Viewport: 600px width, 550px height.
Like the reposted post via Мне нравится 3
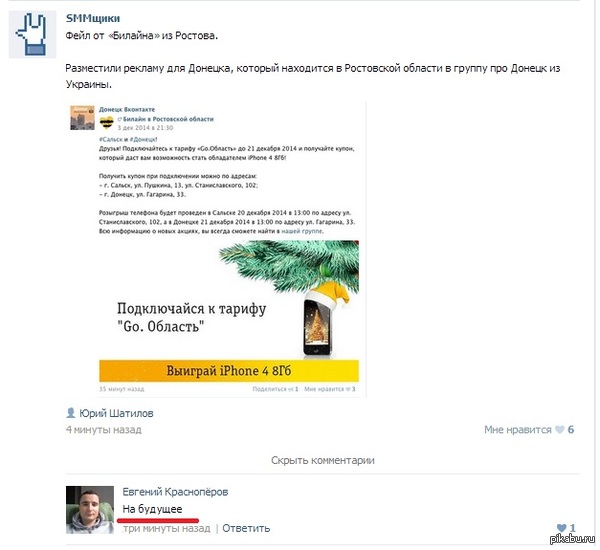tap(329, 389)
